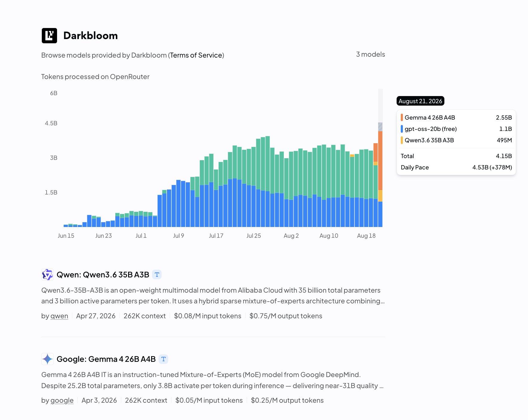Click the Qwen3.6-35B-A3B description paragraph
Image resolution: width=528 pixels, height=420 pixels.
tap(213, 296)
